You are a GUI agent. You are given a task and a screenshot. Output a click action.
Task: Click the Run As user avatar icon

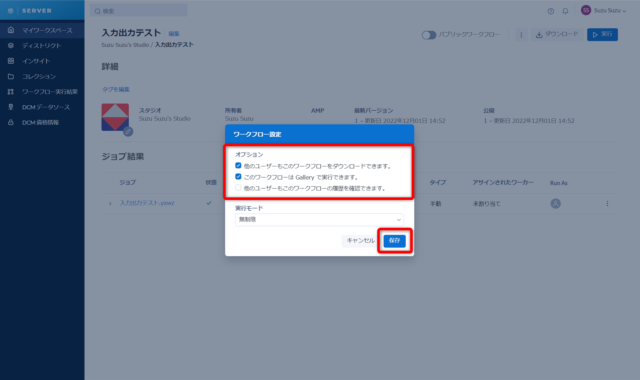556,203
